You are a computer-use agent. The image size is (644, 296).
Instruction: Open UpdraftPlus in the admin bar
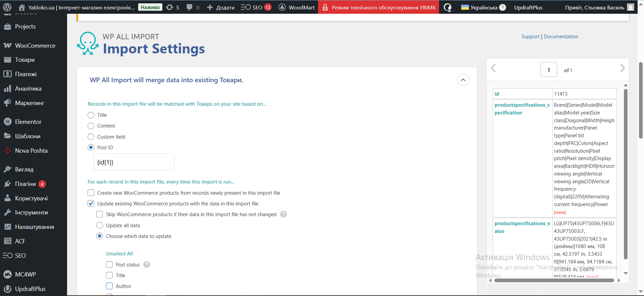pyautogui.click(x=528, y=7)
